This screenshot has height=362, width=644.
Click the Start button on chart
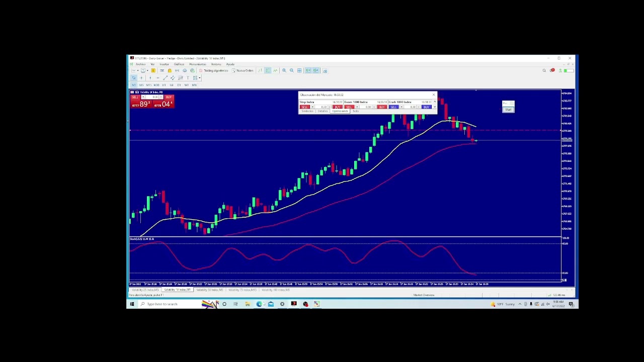click(x=508, y=110)
